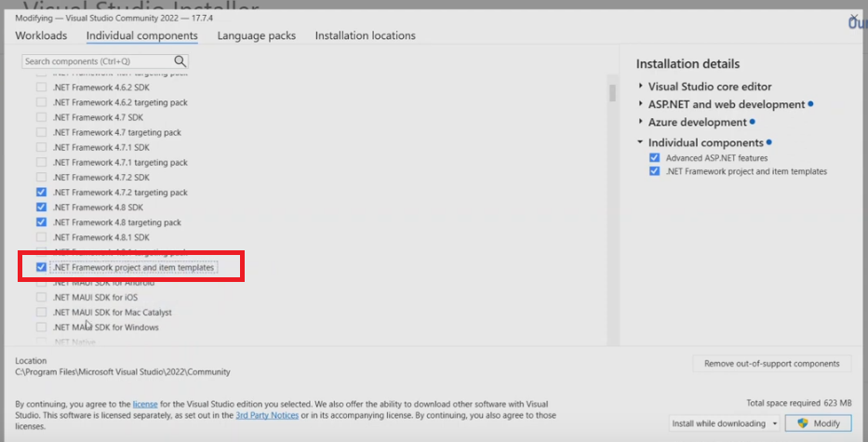Click the .NET MAUI SDK for iOS label
This screenshot has height=442, width=868.
point(95,298)
